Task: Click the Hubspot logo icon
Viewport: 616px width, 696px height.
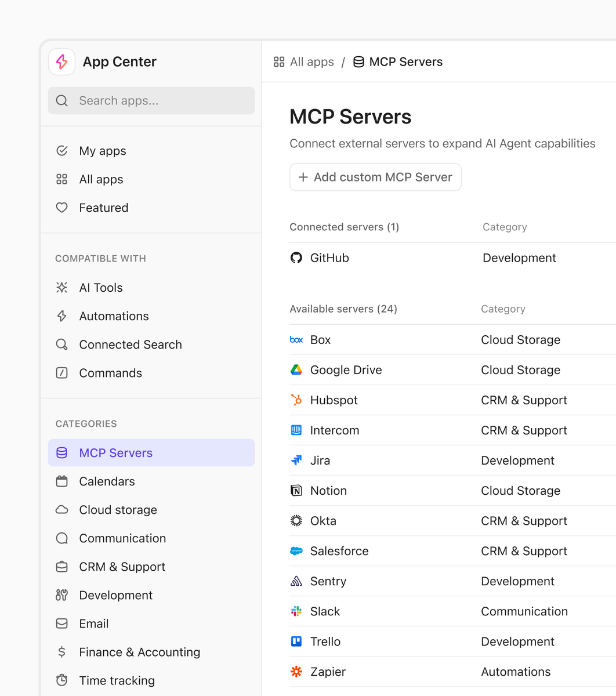Action: coord(296,400)
